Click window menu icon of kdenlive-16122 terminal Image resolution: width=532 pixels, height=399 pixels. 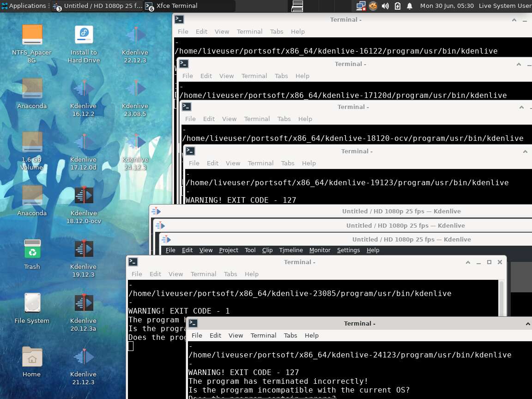point(179,20)
